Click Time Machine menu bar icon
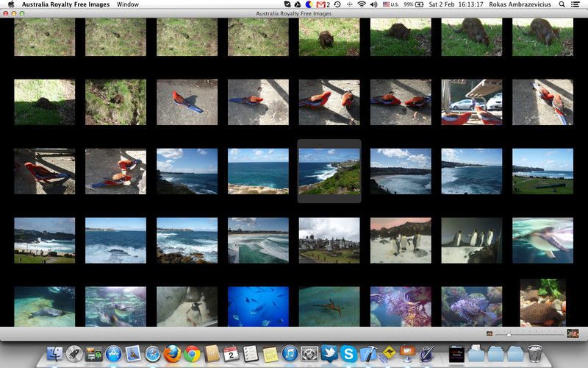 [337, 4]
